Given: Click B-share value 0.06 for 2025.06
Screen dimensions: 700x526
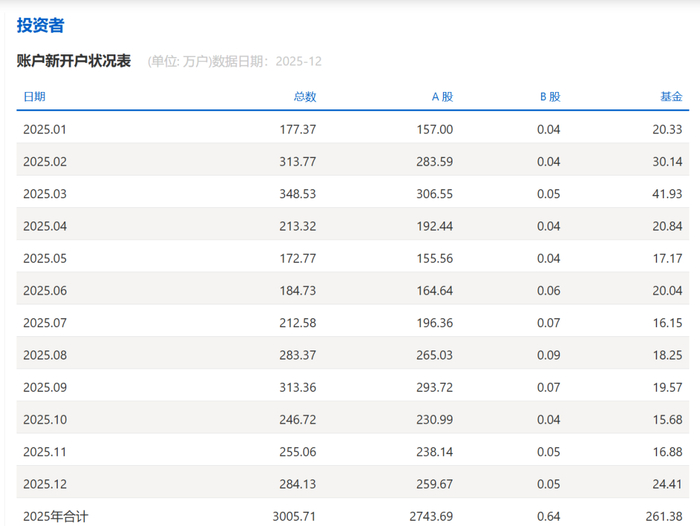Looking at the screenshot, I should (x=548, y=291).
